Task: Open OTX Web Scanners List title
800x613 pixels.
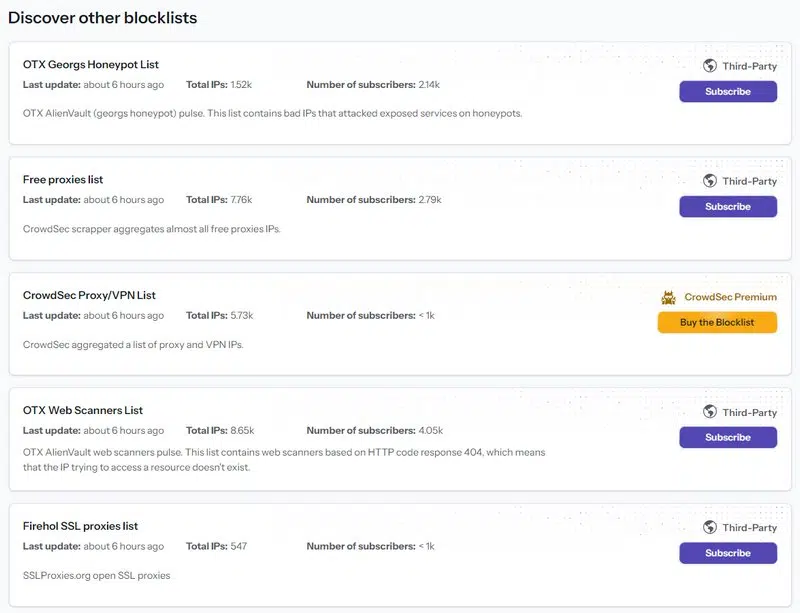Action: pos(83,410)
